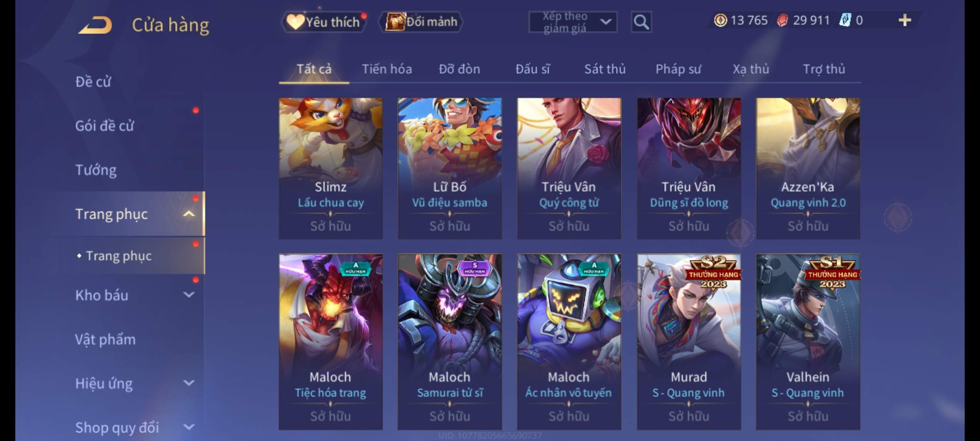
Task: Tap the back arrow beside Cửa hàng
Action: pos(96,25)
